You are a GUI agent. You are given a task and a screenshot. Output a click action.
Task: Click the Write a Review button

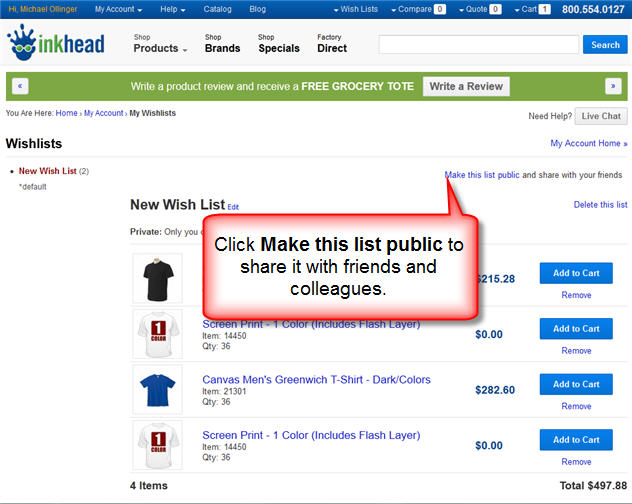(465, 87)
